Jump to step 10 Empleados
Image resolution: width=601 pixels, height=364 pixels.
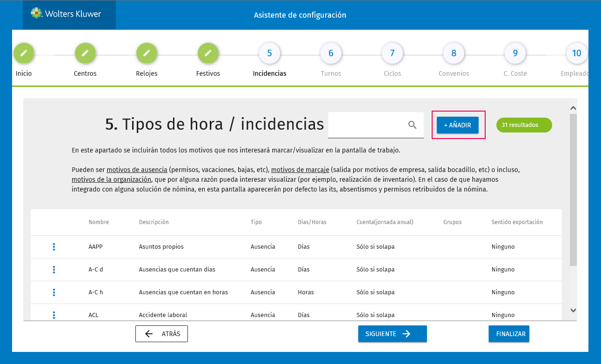tap(576, 53)
